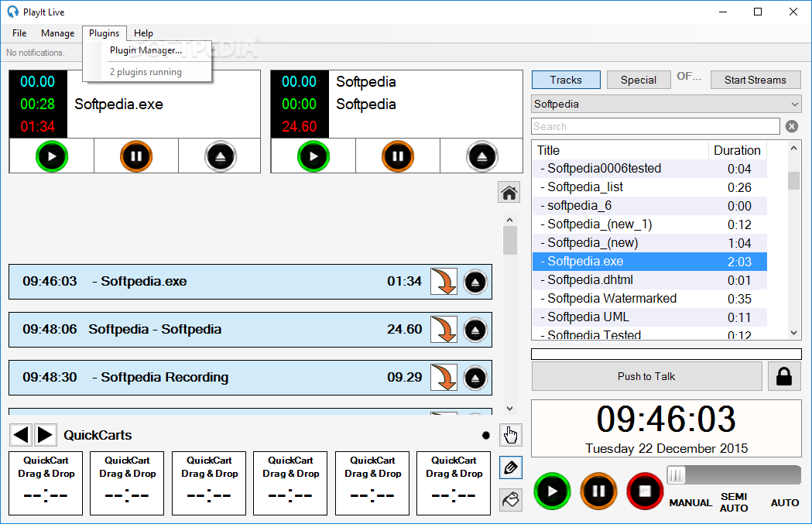Open the Help menu
This screenshot has width=812, height=524.
[x=143, y=33]
